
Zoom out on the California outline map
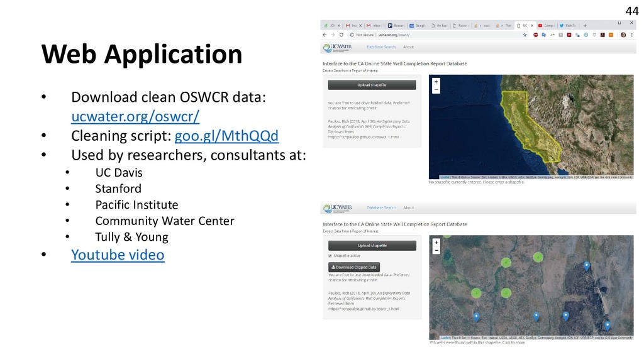point(436,89)
